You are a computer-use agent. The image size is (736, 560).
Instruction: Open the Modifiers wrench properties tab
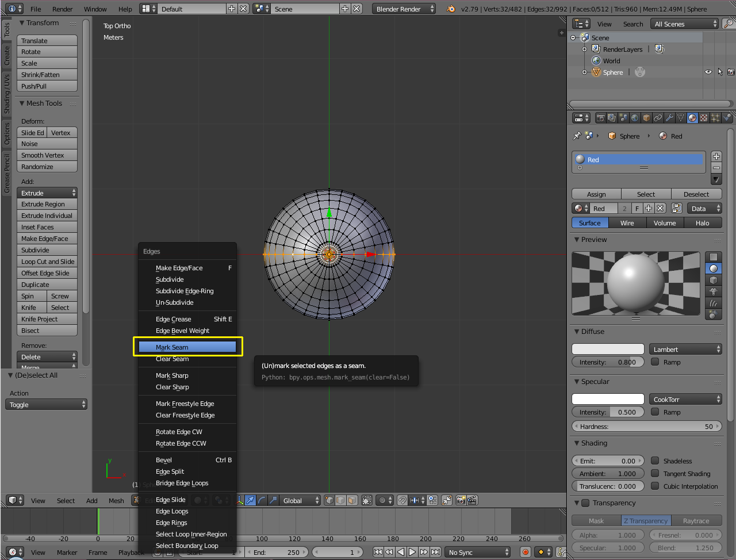[669, 118]
